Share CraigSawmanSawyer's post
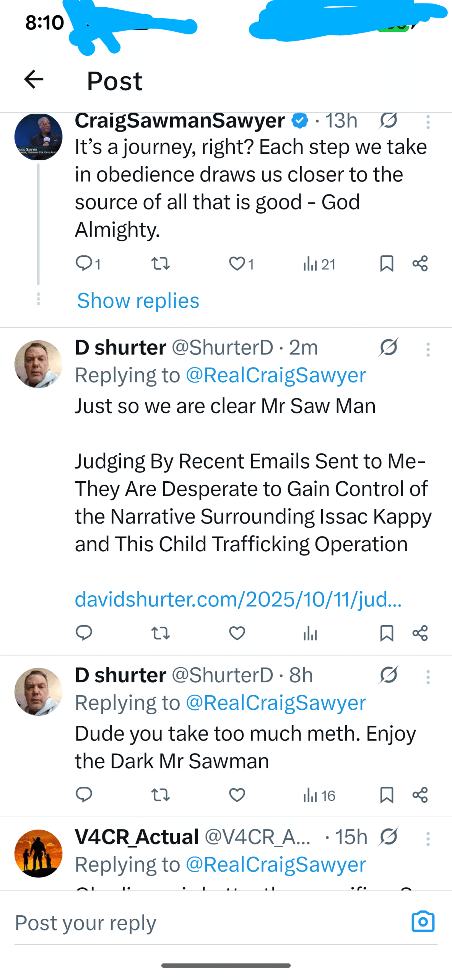 click(420, 263)
